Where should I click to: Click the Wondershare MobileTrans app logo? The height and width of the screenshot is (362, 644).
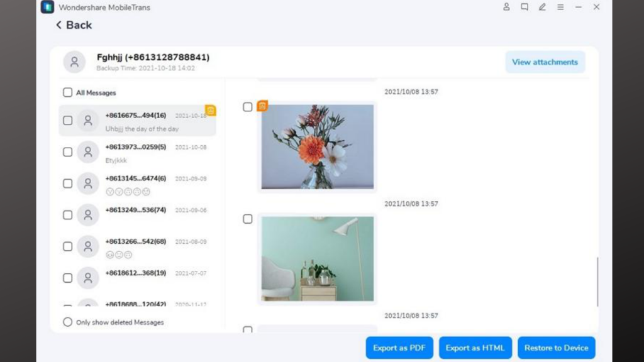click(47, 7)
